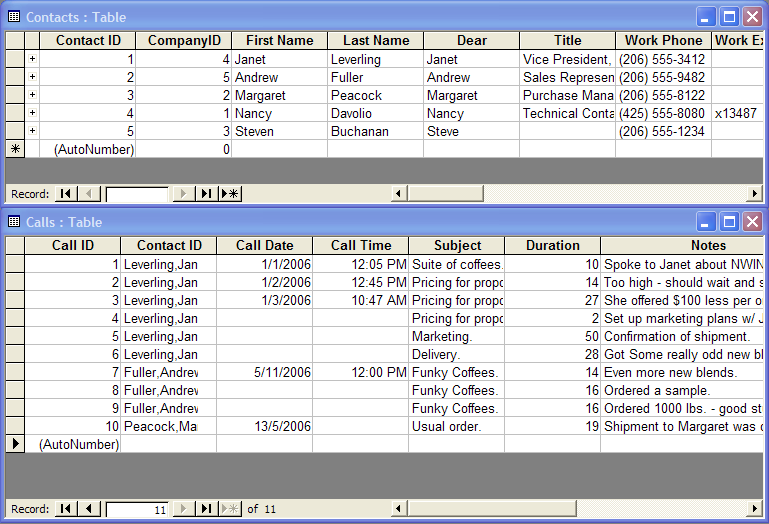This screenshot has width=769, height=524.
Task: Select entire row of Call ID 7
Action: [x=15, y=373]
